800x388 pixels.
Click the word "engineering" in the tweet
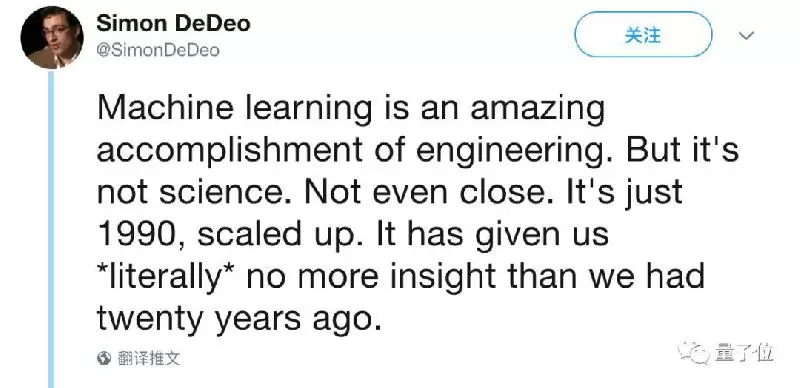516,152
